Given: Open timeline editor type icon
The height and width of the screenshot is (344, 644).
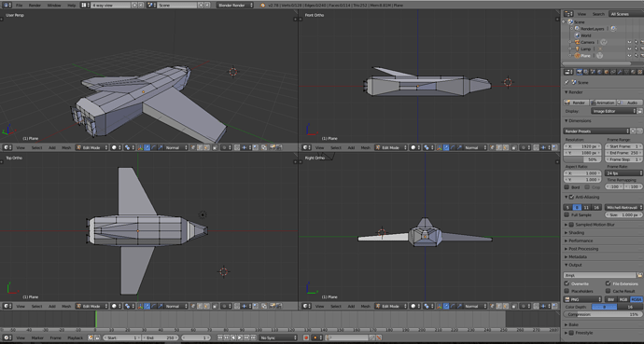Looking at the screenshot, I should (7, 337).
